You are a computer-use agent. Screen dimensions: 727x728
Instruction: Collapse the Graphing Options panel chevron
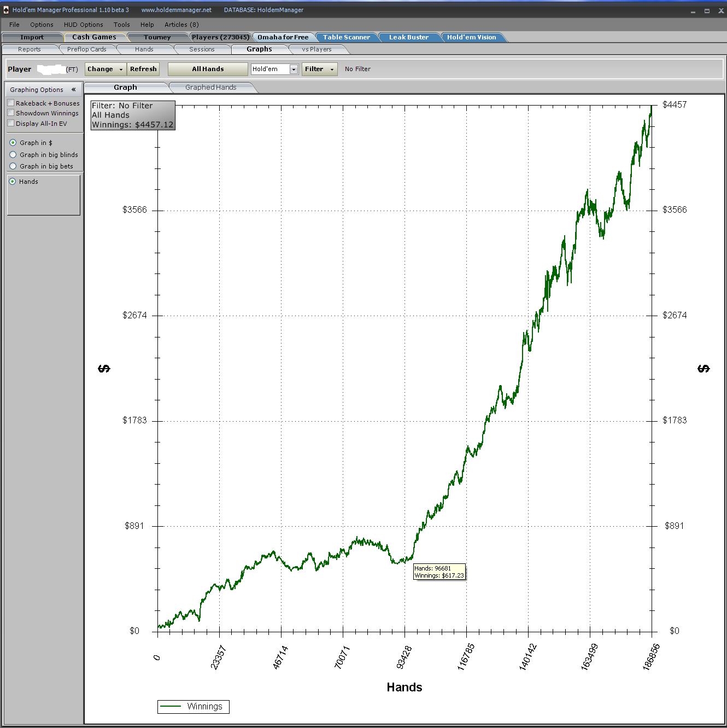73,90
